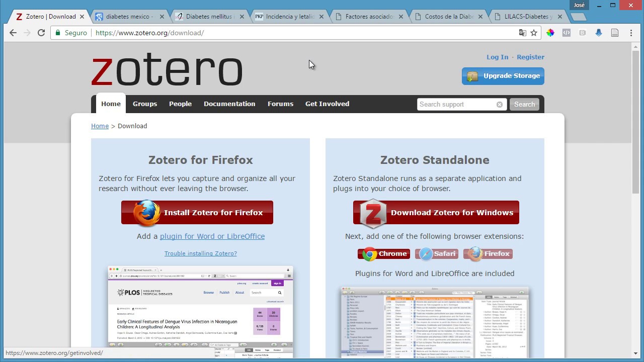Click the scrollbar down arrow
This screenshot has width=644, height=362.
636,353
